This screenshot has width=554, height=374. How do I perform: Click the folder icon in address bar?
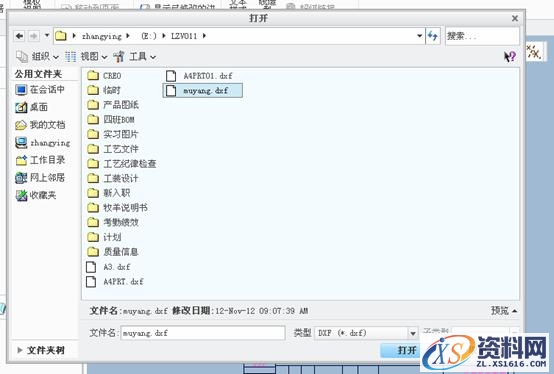coord(61,36)
